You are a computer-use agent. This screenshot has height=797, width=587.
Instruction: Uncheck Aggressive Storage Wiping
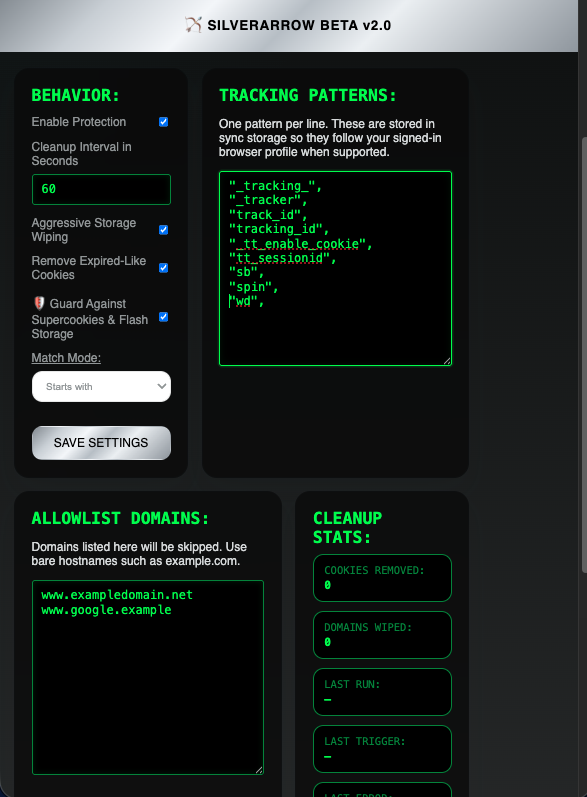[164, 230]
